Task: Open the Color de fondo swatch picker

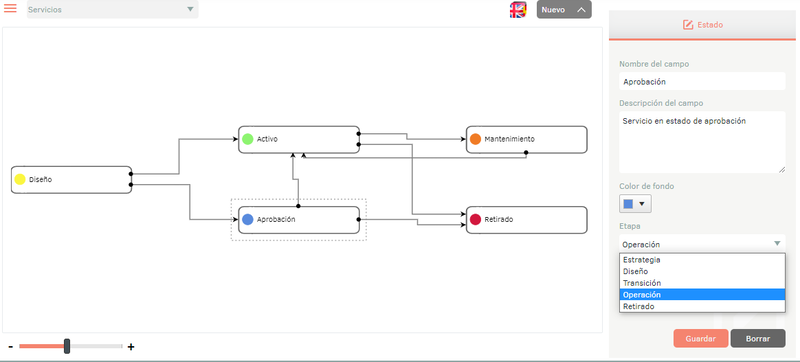Action: click(635, 204)
